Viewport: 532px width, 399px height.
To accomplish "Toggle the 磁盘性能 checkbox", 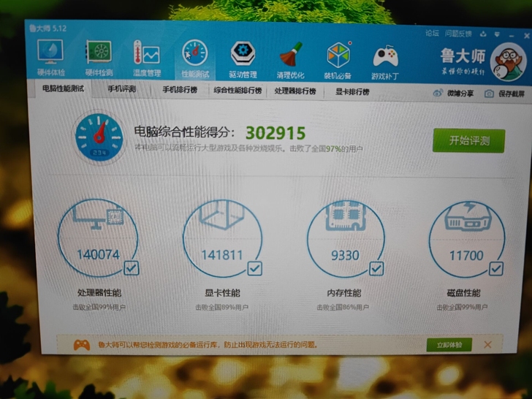I will pyautogui.click(x=496, y=269).
